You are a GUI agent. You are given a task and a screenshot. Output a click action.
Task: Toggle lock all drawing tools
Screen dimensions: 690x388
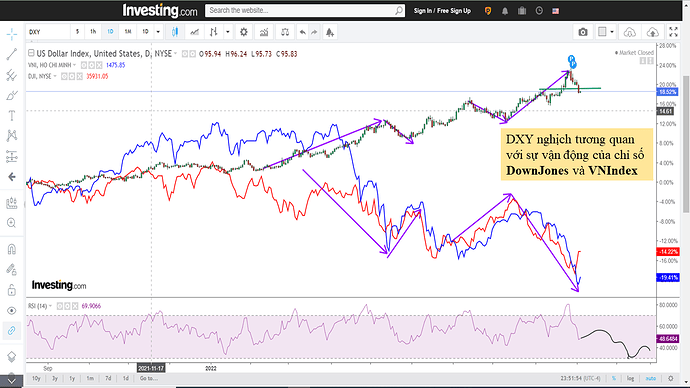pyautogui.click(x=12, y=290)
